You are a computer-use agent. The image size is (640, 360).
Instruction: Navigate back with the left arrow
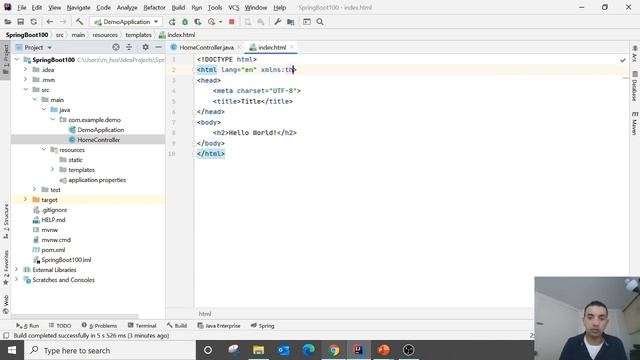point(50,22)
